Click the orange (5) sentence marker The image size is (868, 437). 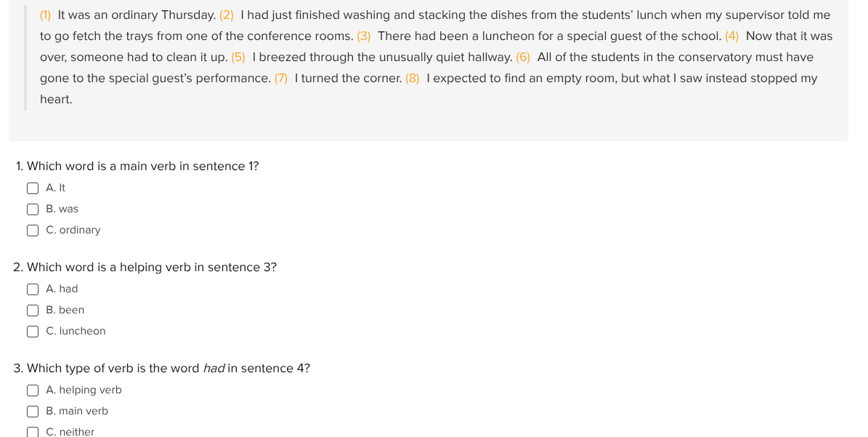(238, 57)
